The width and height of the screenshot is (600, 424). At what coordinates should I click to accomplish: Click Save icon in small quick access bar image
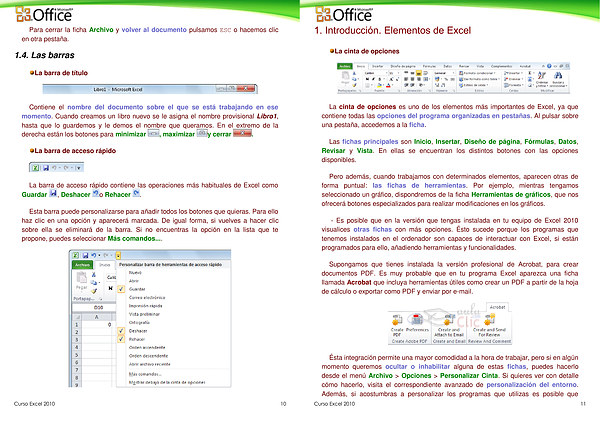click(46, 168)
